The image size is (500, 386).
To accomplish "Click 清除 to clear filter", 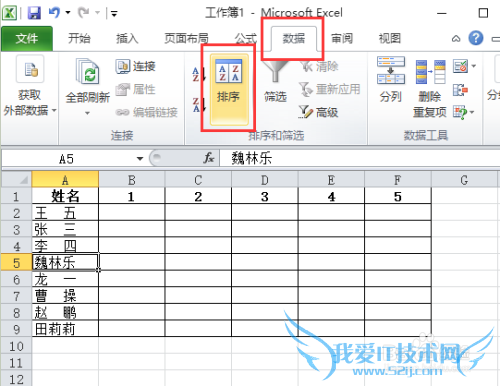I will point(320,66).
